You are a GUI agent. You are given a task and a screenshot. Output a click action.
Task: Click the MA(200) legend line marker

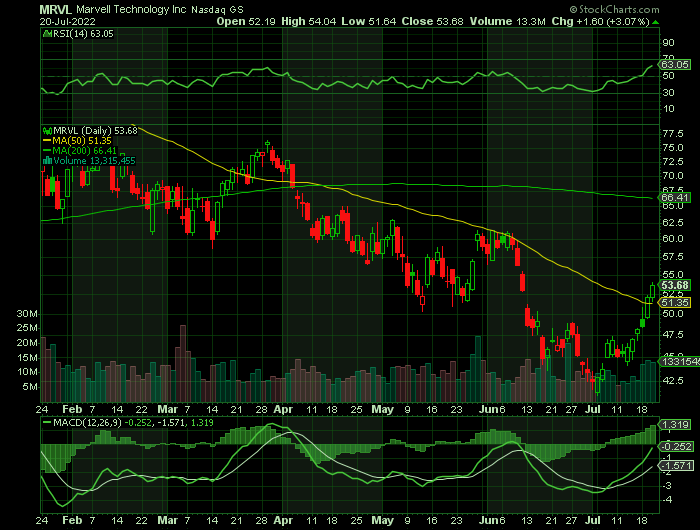(x=45, y=150)
